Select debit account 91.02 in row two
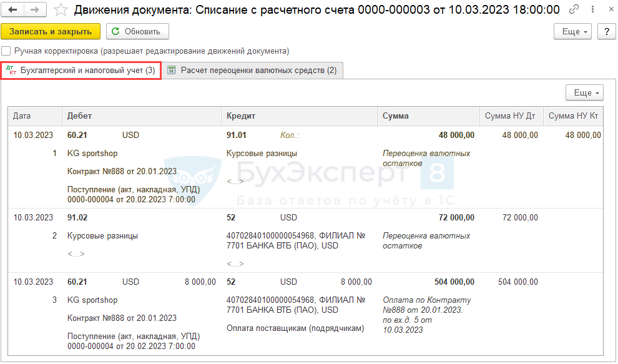Image resolution: width=618 pixels, height=364 pixels. click(x=77, y=218)
